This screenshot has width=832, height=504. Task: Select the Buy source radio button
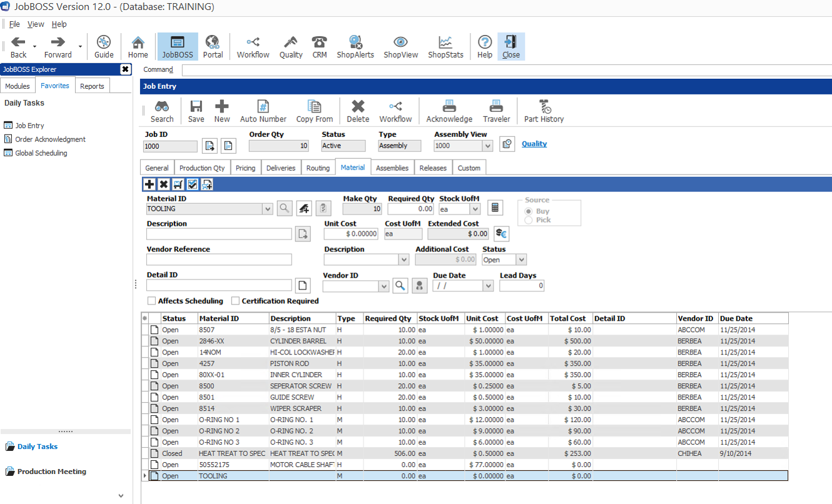pos(529,211)
